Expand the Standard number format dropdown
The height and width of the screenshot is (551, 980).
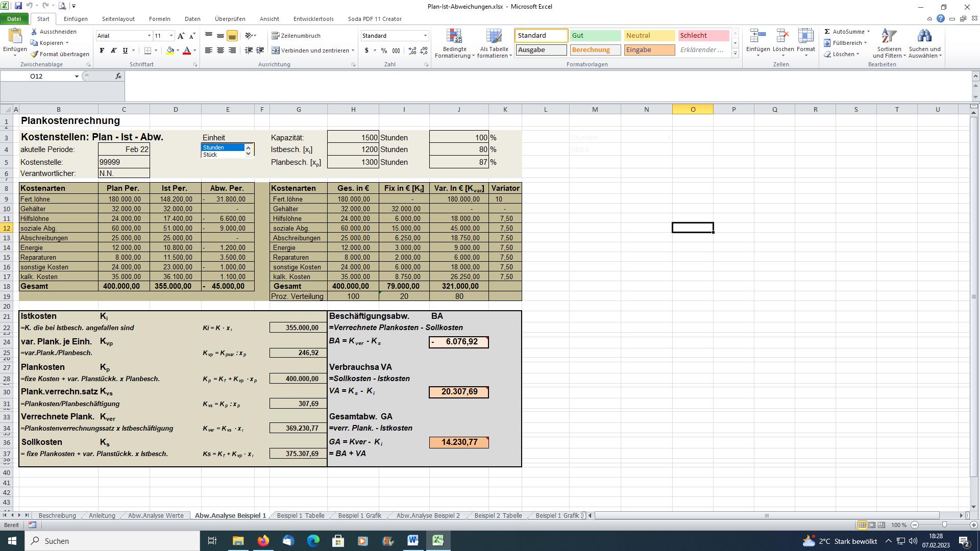[x=425, y=36]
